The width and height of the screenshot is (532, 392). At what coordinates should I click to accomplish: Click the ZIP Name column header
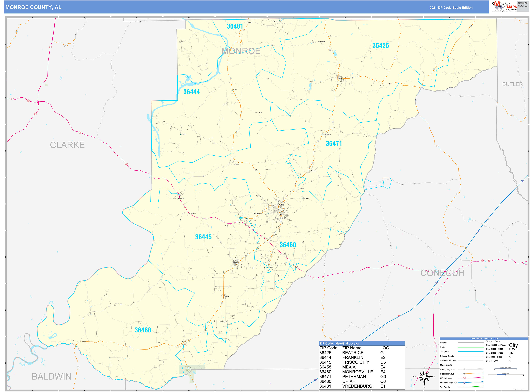point(352,348)
